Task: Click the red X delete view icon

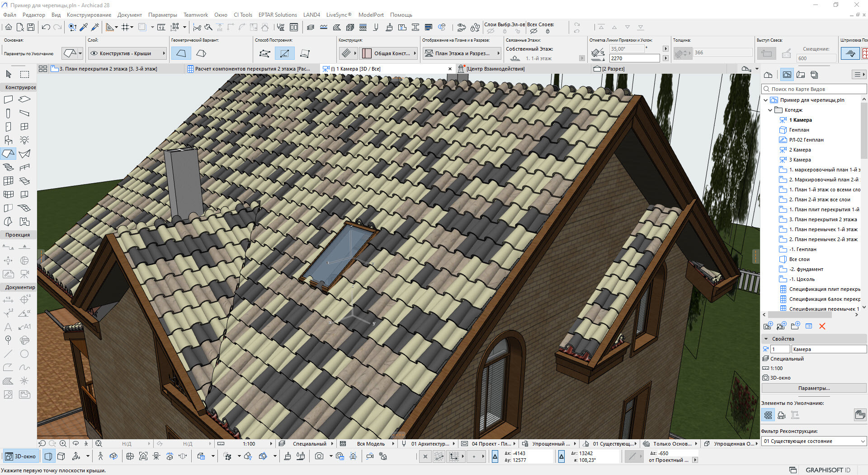Action: pyautogui.click(x=822, y=326)
